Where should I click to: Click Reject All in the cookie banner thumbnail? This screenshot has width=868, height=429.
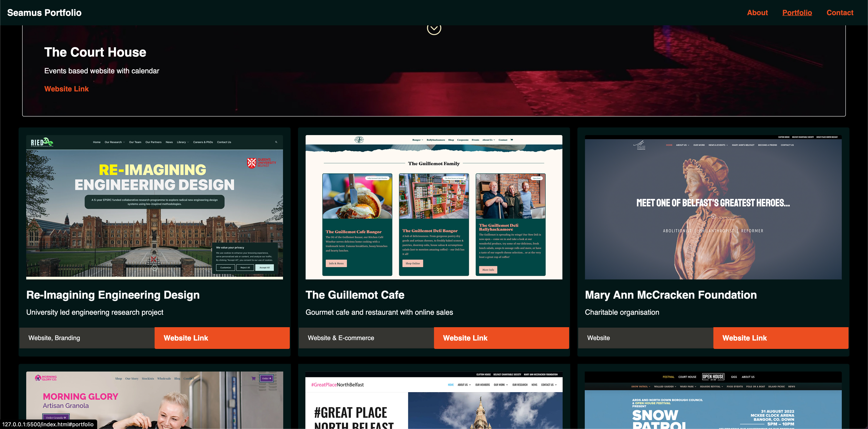click(245, 267)
